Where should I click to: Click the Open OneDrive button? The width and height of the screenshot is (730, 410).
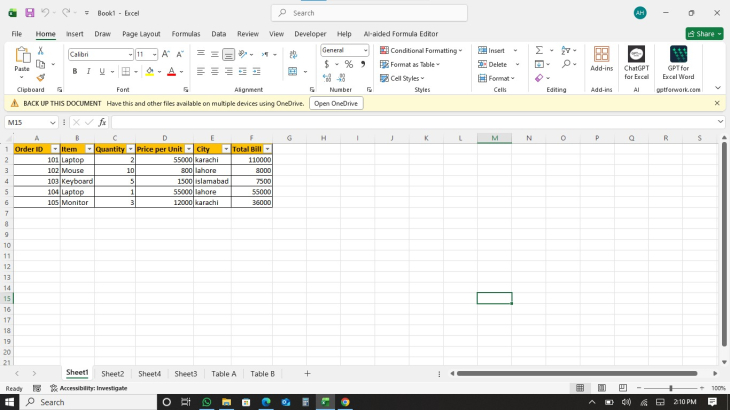pyautogui.click(x=335, y=103)
